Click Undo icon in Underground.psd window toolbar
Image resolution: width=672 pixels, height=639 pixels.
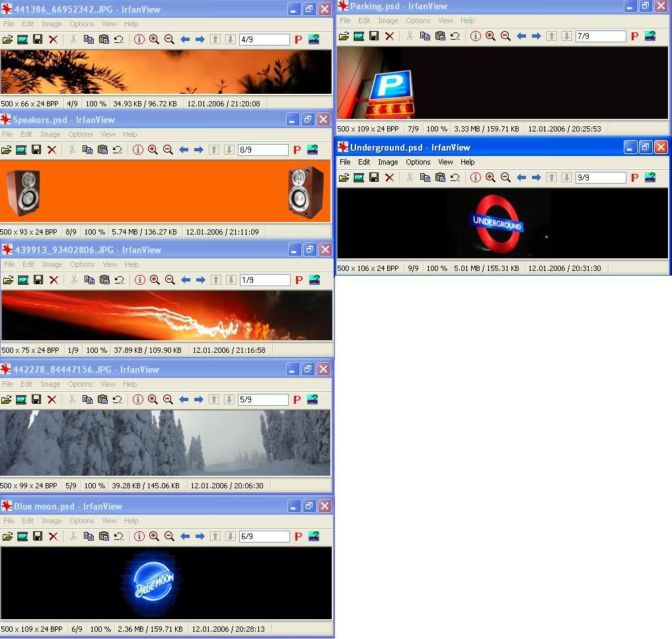coord(455,178)
